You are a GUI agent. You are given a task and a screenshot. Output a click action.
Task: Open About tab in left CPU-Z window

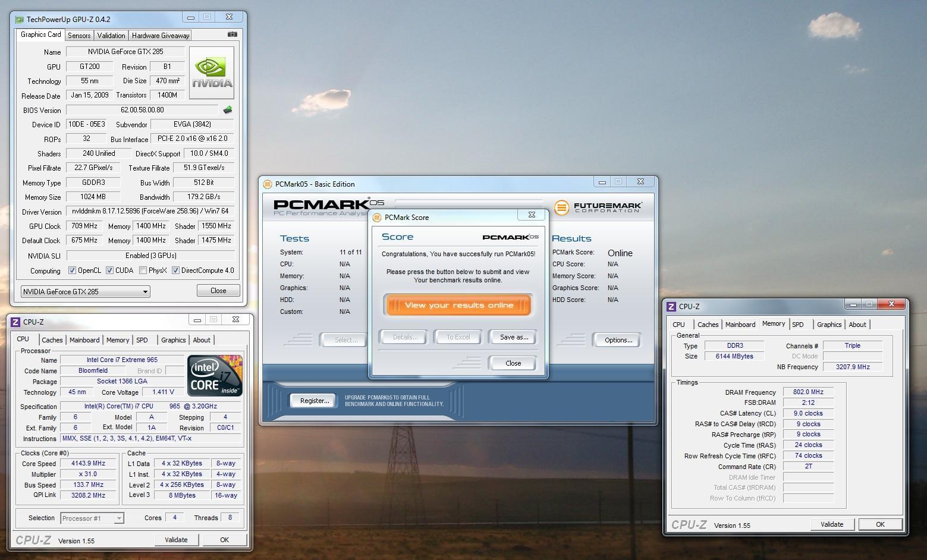(x=202, y=340)
